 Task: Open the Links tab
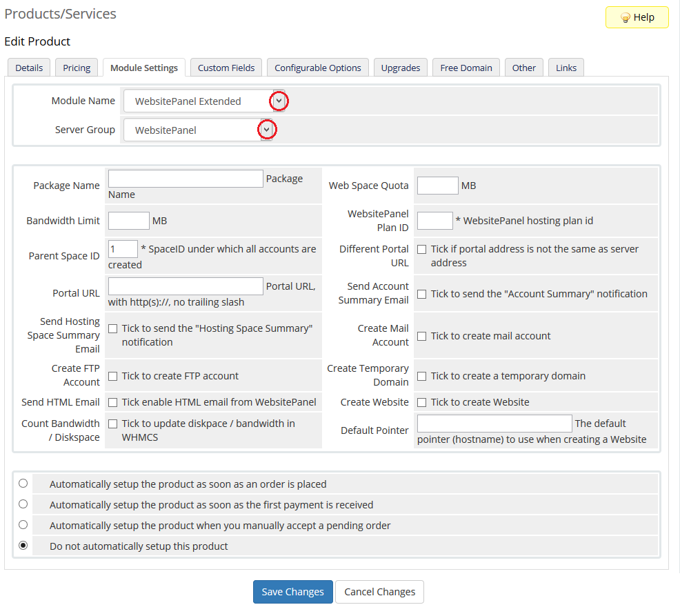click(x=566, y=68)
